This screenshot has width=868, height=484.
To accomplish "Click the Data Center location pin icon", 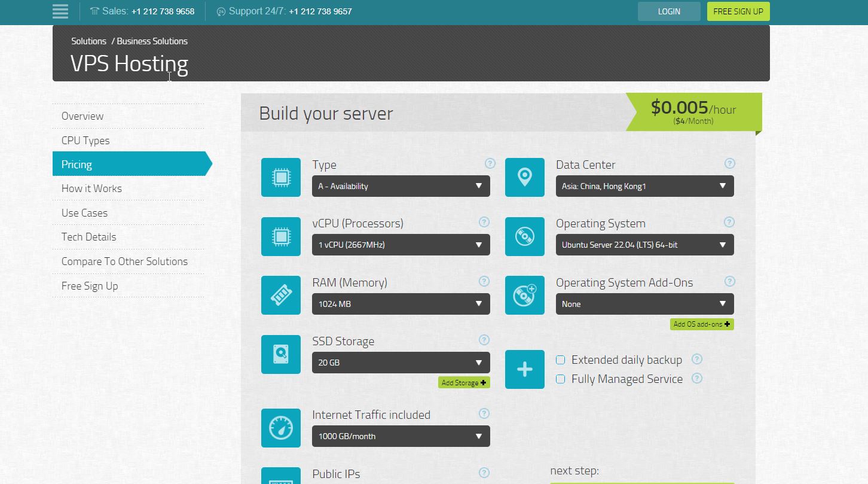I will (525, 177).
